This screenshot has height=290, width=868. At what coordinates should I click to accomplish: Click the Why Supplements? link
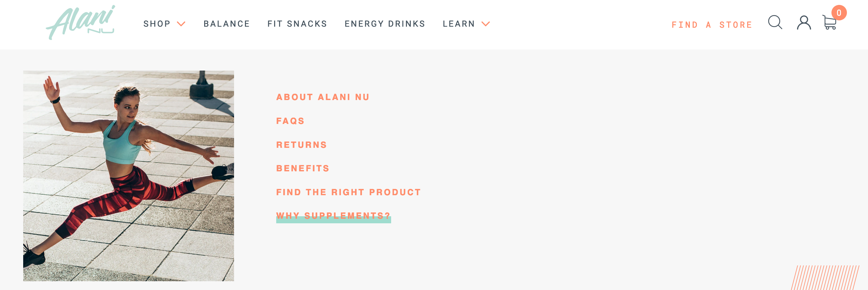(333, 216)
